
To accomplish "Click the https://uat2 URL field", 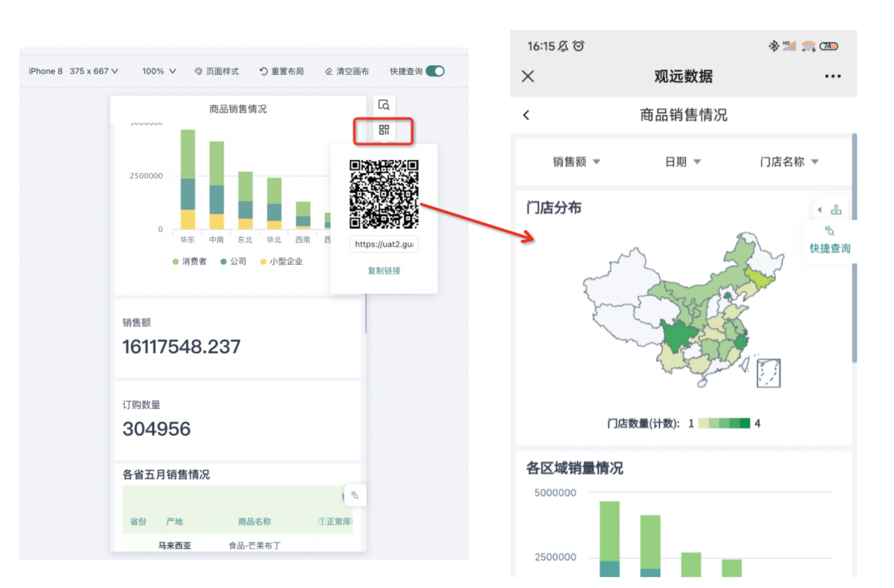I will tap(384, 244).
